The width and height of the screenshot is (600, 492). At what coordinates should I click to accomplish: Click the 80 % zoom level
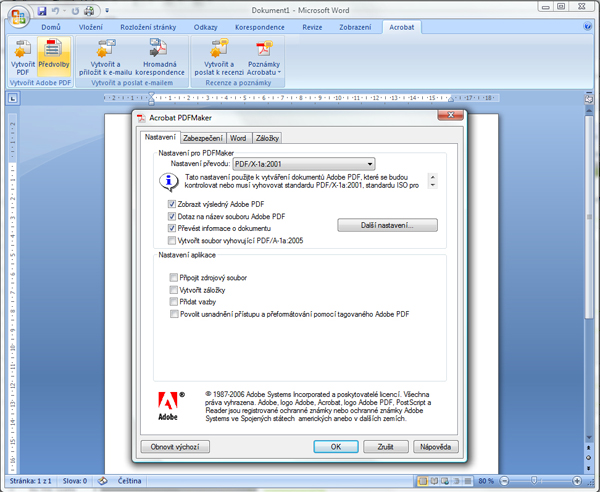(x=486, y=481)
